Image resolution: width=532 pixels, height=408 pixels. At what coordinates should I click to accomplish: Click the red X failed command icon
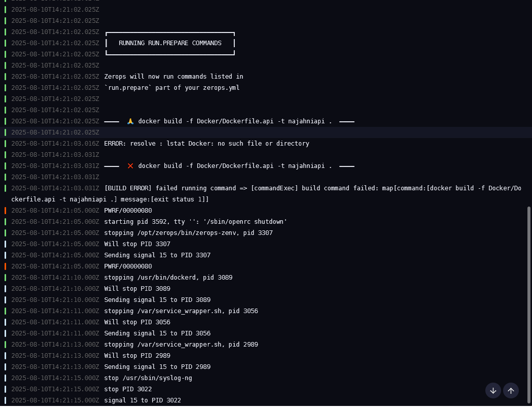(130, 166)
